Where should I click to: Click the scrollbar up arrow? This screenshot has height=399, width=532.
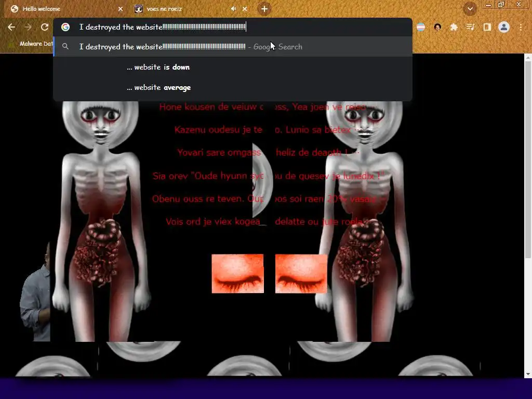[x=528, y=58]
